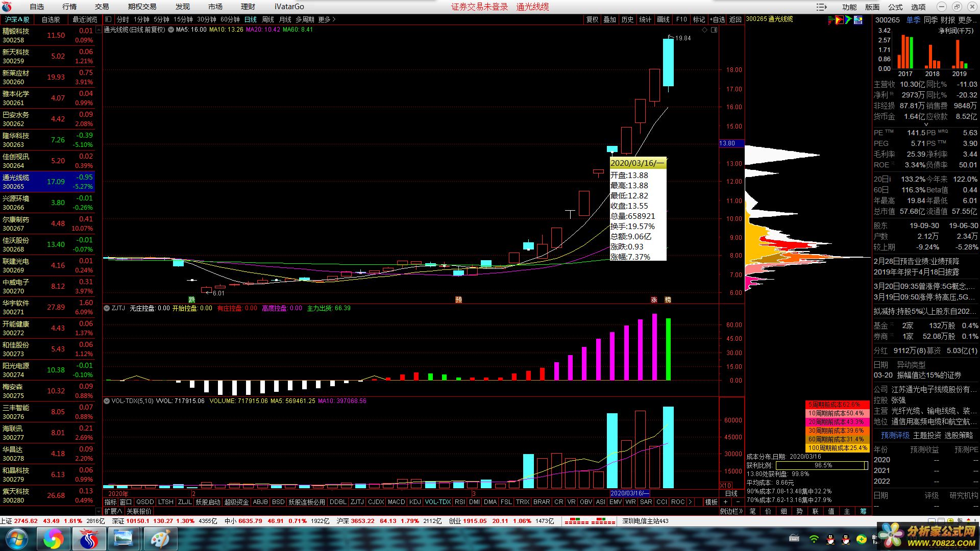The width and height of the screenshot is (980, 551).
Task: Open the screenshot tool in taskbar
Action: pyautogui.click(x=124, y=539)
